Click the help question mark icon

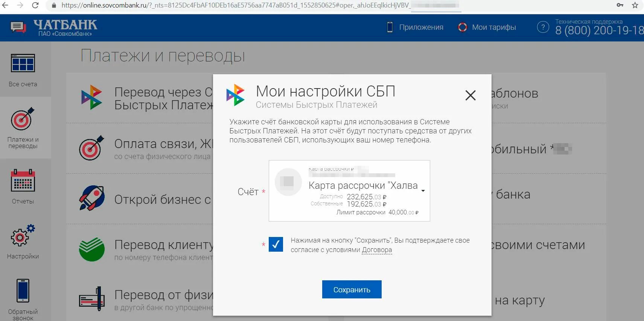tap(543, 27)
